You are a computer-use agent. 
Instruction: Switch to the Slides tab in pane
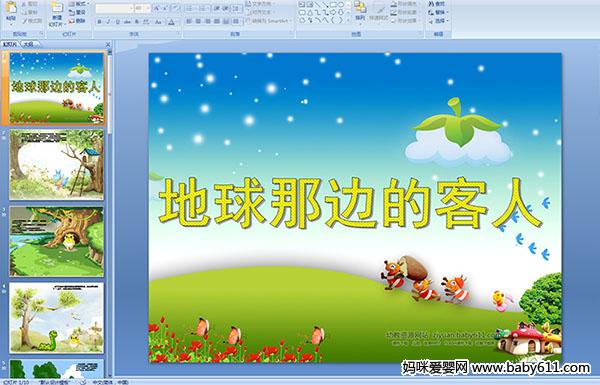[10, 44]
